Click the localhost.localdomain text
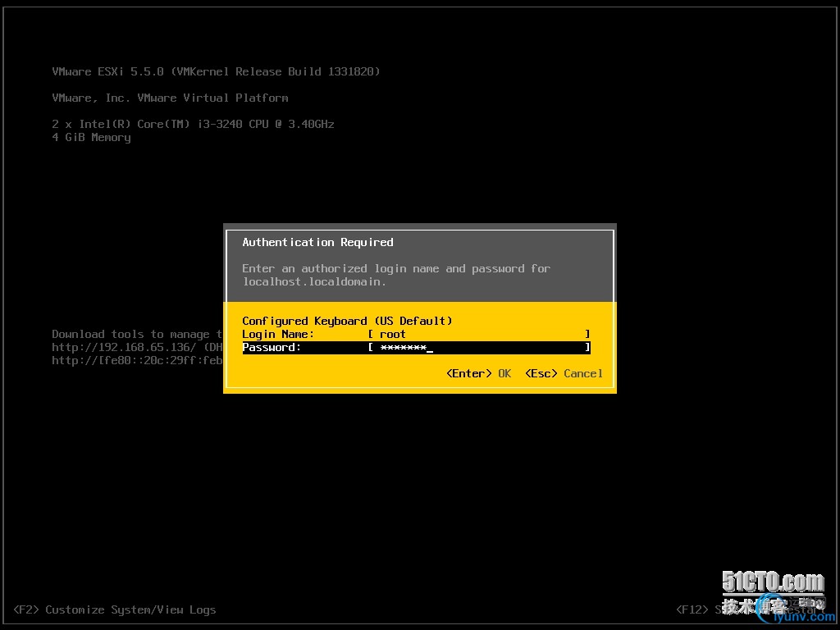This screenshot has height=630, width=840. (314, 282)
